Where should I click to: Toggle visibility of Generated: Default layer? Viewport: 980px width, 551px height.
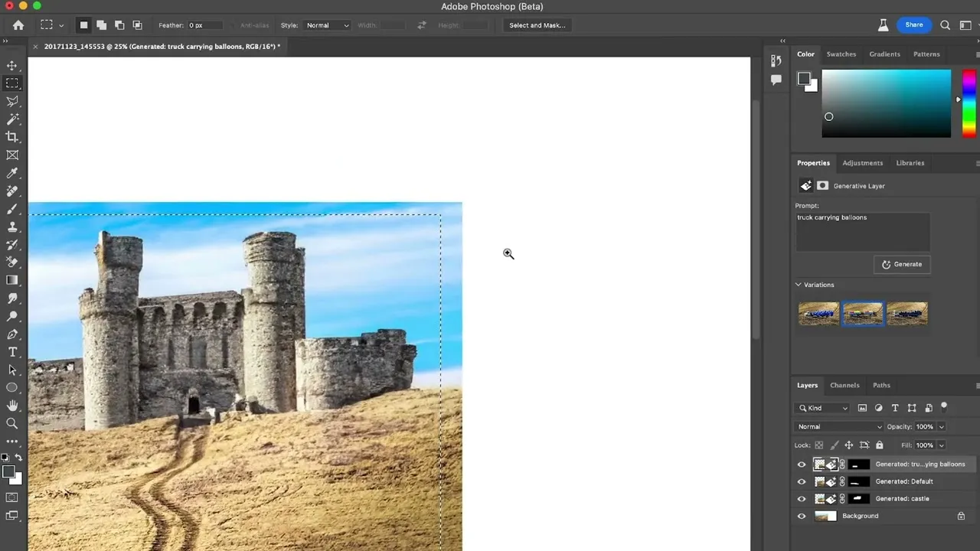click(x=802, y=481)
